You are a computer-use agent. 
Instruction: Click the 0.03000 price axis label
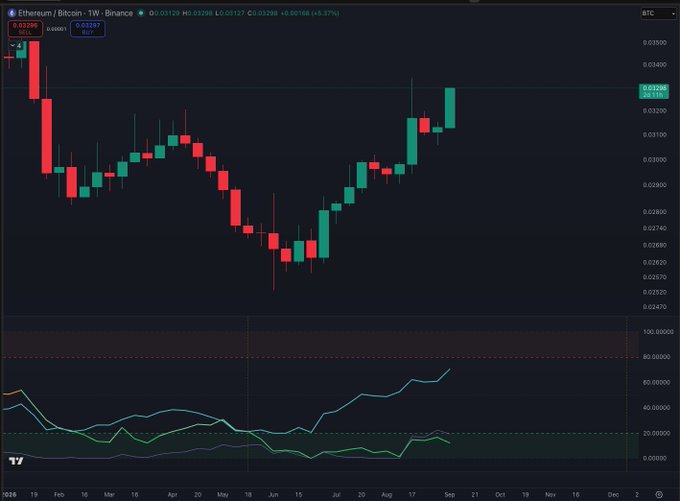(x=654, y=160)
